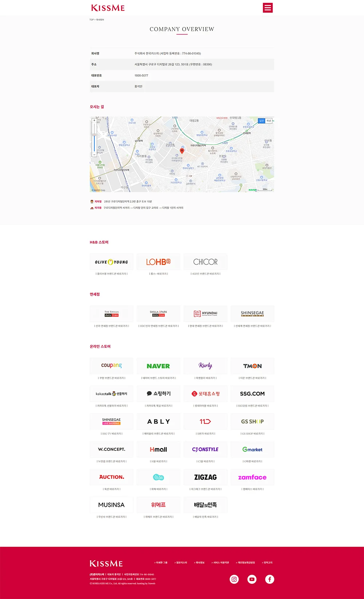Screen dimensions: 364x599
Task: Follow the 네이버 브랜드 스토어 바로가기 link
Action: coord(158,378)
